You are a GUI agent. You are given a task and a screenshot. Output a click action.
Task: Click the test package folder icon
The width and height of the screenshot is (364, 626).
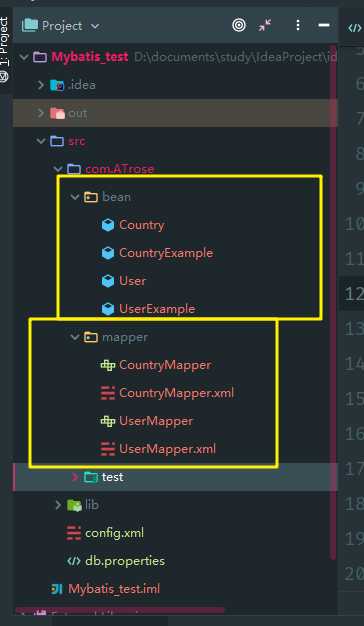pos(91,477)
